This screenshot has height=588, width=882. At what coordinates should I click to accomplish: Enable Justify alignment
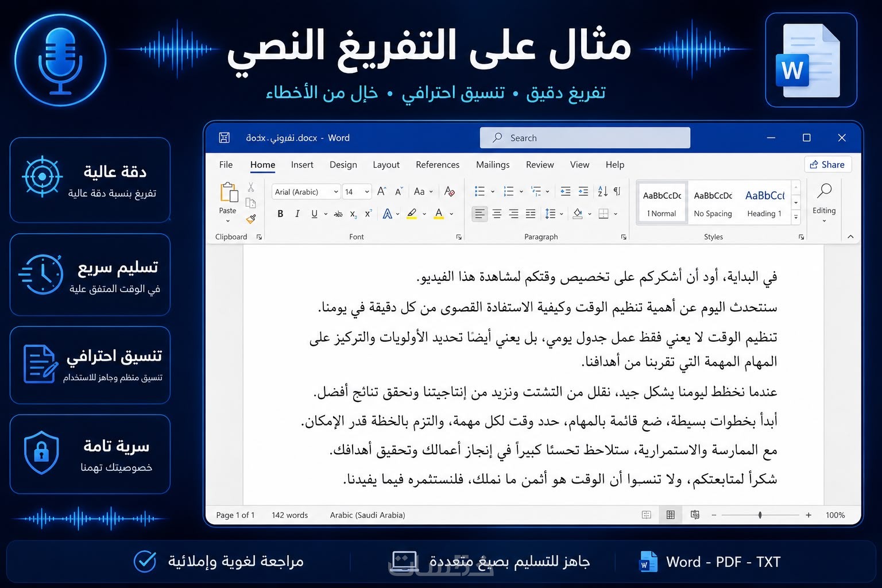[531, 214]
